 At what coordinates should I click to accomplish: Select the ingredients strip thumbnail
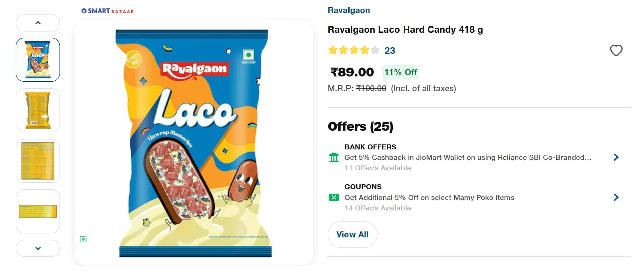click(38, 211)
